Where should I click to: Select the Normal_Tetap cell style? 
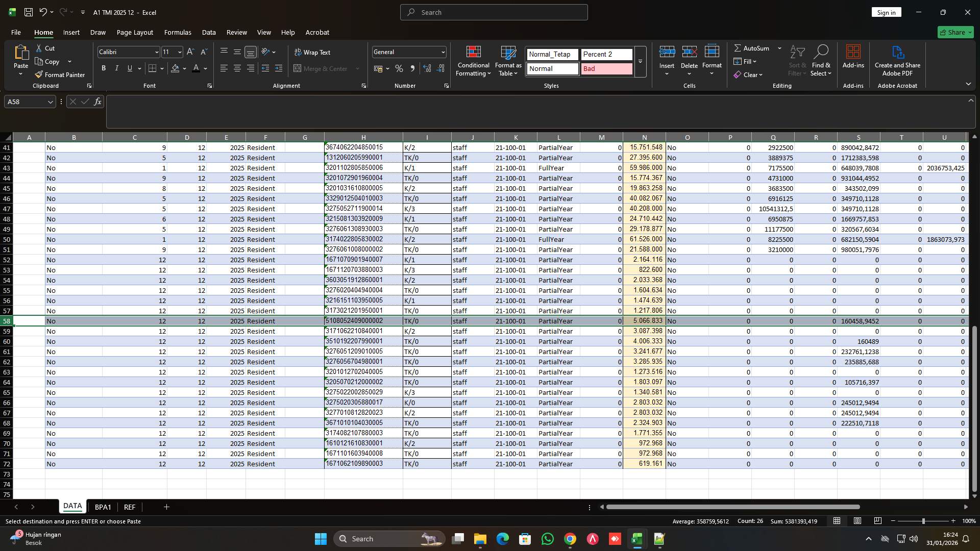click(x=551, y=54)
